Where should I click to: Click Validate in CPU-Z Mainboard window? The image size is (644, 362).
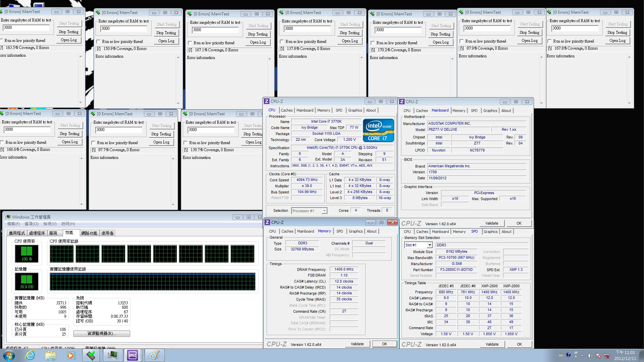point(492,223)
